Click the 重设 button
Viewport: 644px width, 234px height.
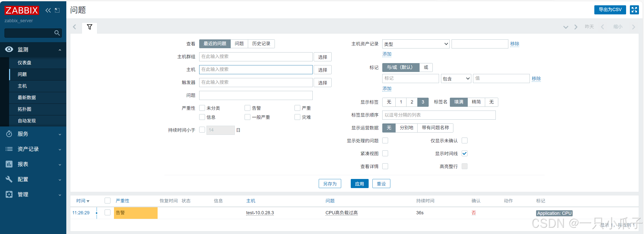point(381,184)
